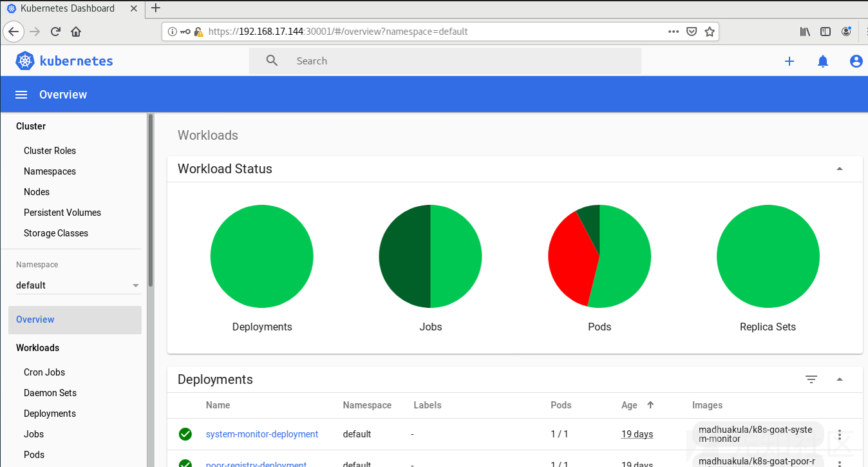
Task: Open the browser library icon
Action: 805,32
